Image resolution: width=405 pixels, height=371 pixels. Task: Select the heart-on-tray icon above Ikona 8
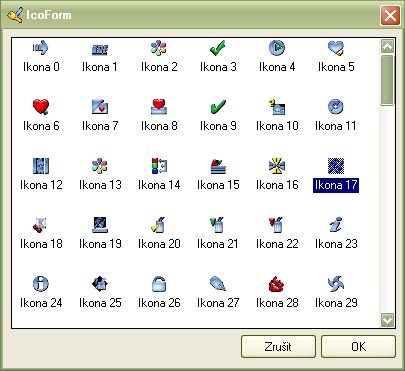pos(159,107)
